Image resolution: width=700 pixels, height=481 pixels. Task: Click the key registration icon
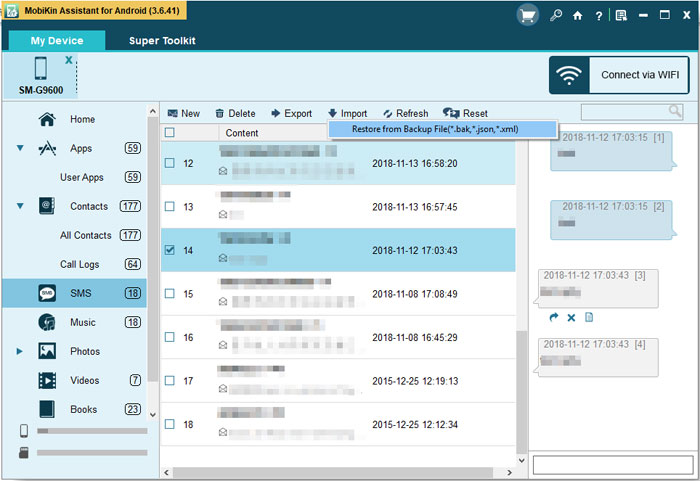[x=556, y=16]
